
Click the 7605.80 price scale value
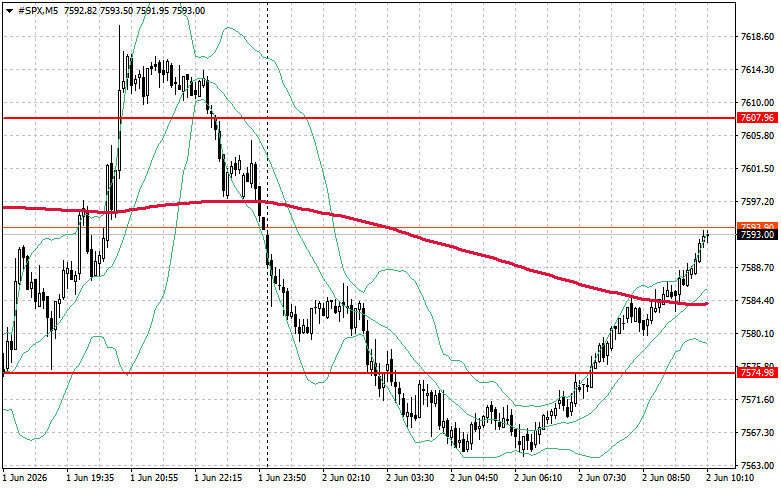point(757,135)
